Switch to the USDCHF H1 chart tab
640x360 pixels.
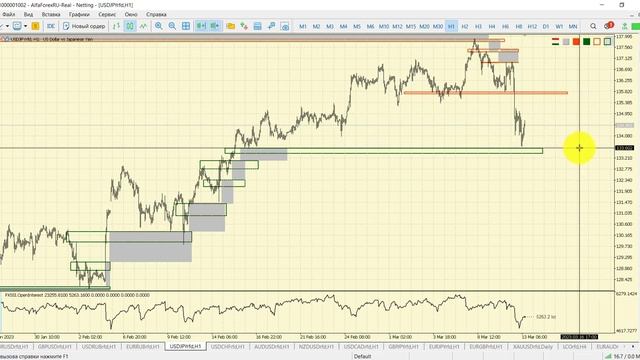(x=228, y=347)
